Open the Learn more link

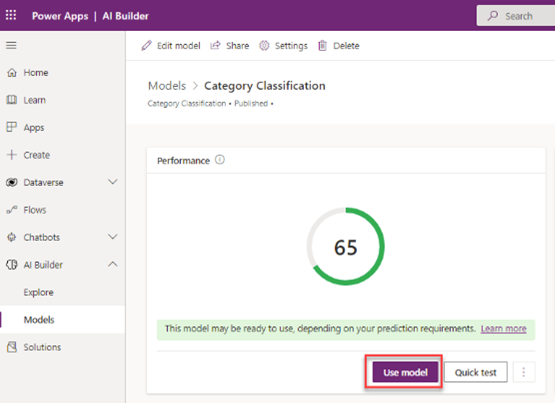tap(503, 329)
